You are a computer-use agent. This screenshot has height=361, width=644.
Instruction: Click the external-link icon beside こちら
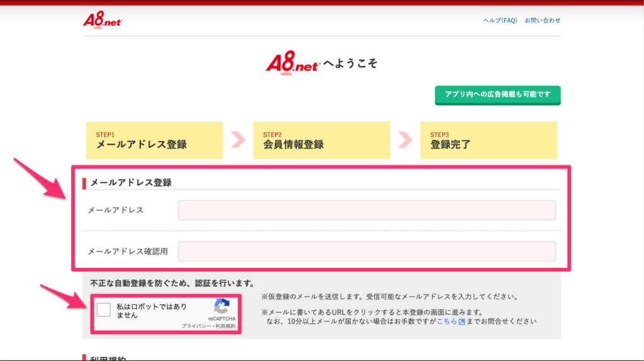point(462,321)
